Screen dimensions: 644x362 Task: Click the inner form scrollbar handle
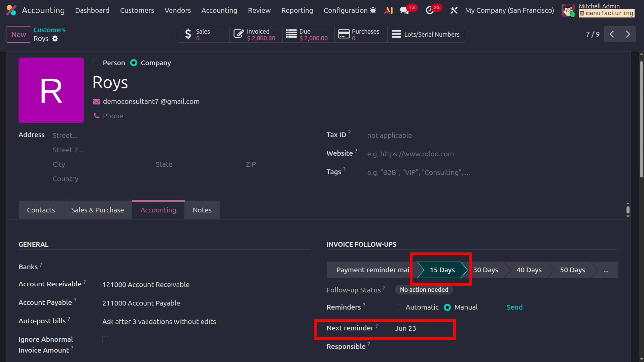coord(628,210)
